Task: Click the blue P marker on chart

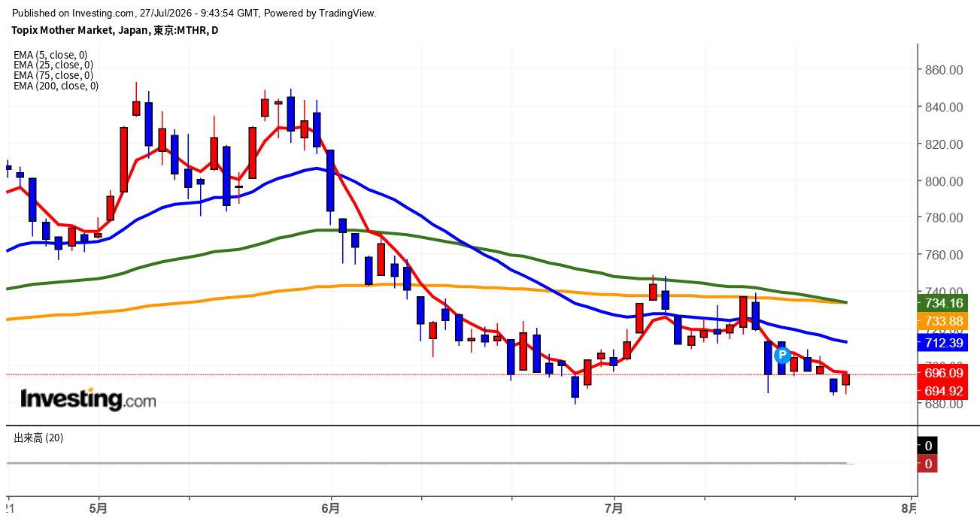Action: [x=781, y=354]
